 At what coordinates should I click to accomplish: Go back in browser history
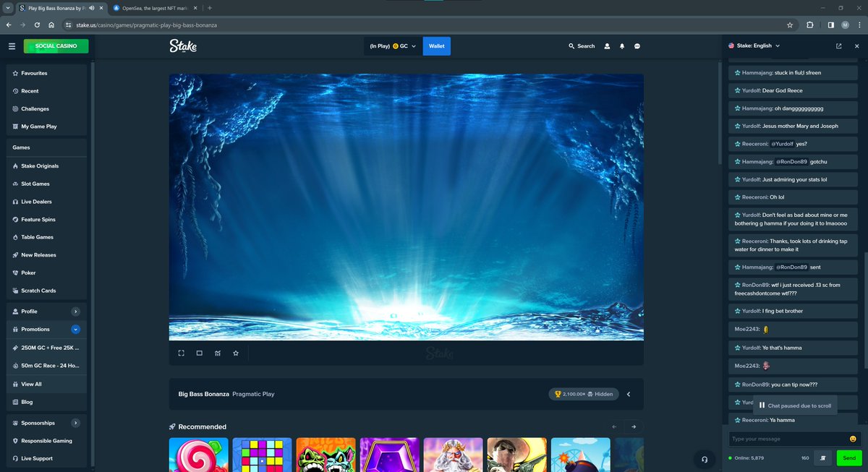pos(8,25)
